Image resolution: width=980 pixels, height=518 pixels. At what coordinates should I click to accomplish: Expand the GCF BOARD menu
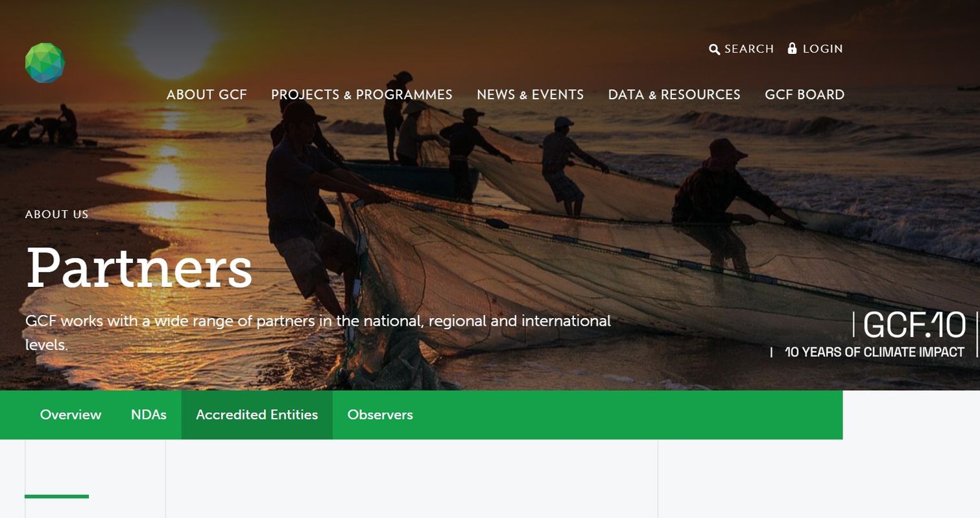tap(804, 95)
